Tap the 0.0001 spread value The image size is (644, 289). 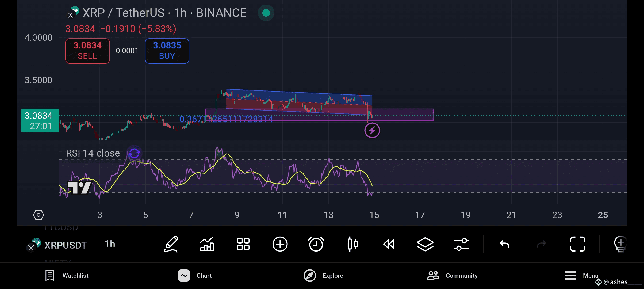click(x=127, y=51)
